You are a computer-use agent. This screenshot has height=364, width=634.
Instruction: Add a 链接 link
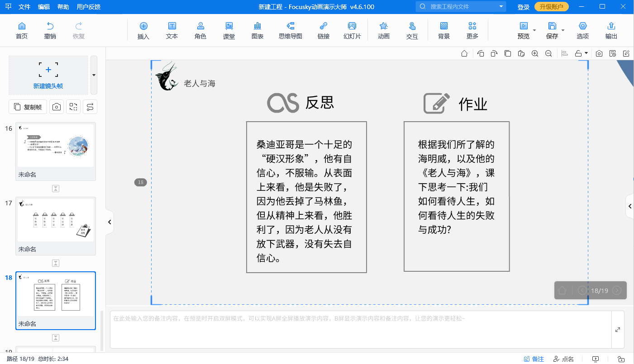(324, 30)
